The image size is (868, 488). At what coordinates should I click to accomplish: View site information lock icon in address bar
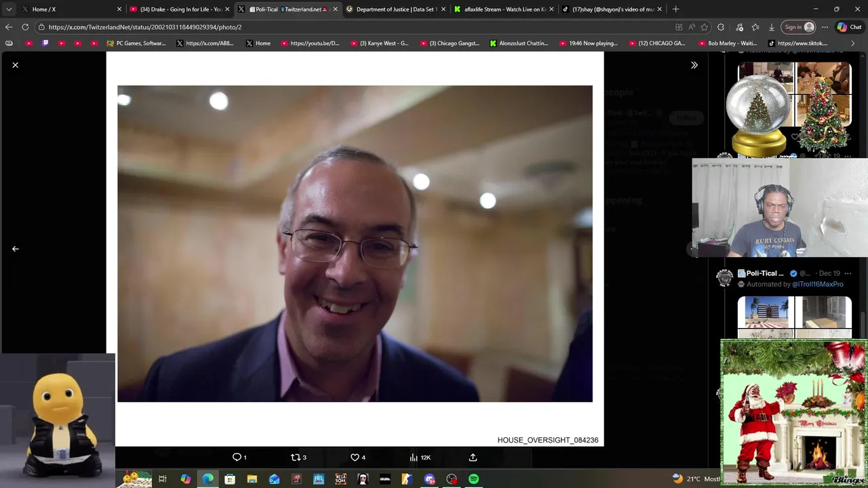(x=41, y=27)
